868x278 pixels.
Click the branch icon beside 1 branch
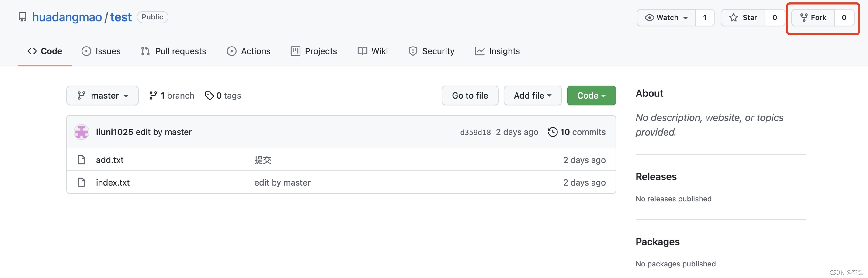pos(153,96)
